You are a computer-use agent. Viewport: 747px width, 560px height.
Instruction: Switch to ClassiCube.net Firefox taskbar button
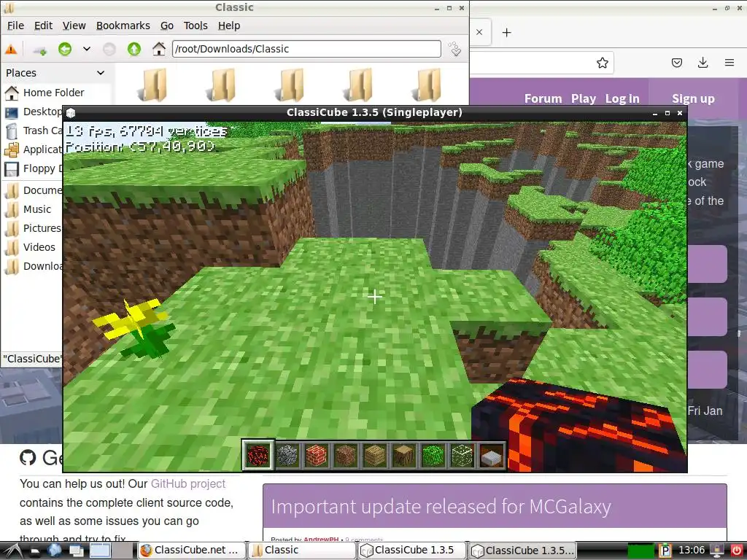pos(192,551)
